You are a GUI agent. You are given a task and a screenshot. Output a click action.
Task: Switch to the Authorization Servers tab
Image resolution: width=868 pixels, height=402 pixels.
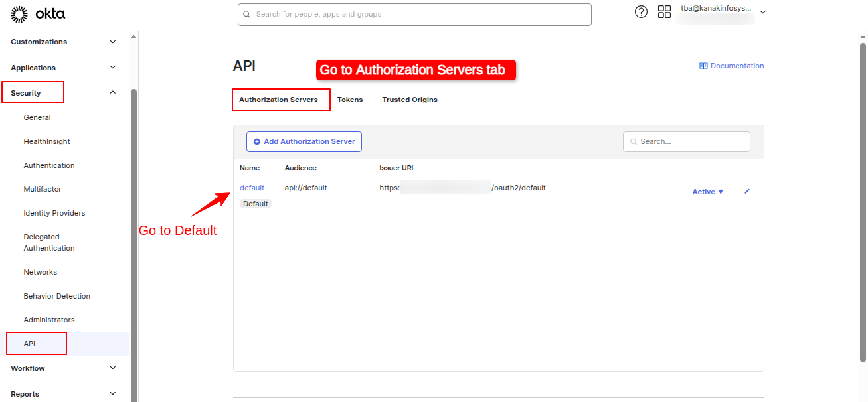point(278,100)
